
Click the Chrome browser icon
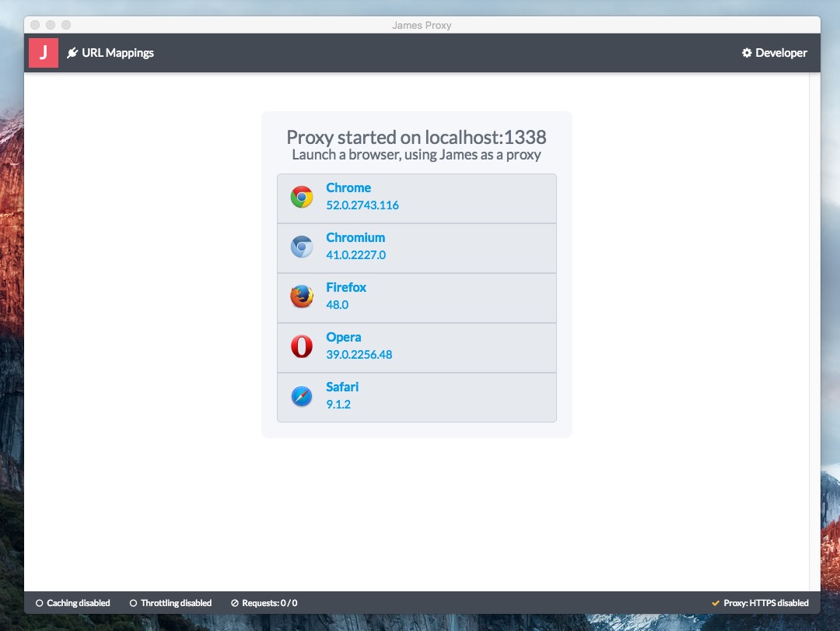[x=302, y=198]
